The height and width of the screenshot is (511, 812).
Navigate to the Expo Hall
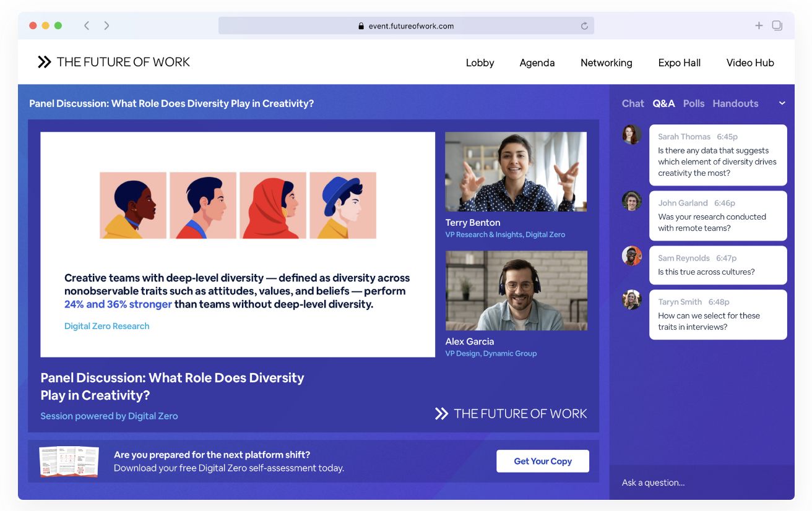679,62
